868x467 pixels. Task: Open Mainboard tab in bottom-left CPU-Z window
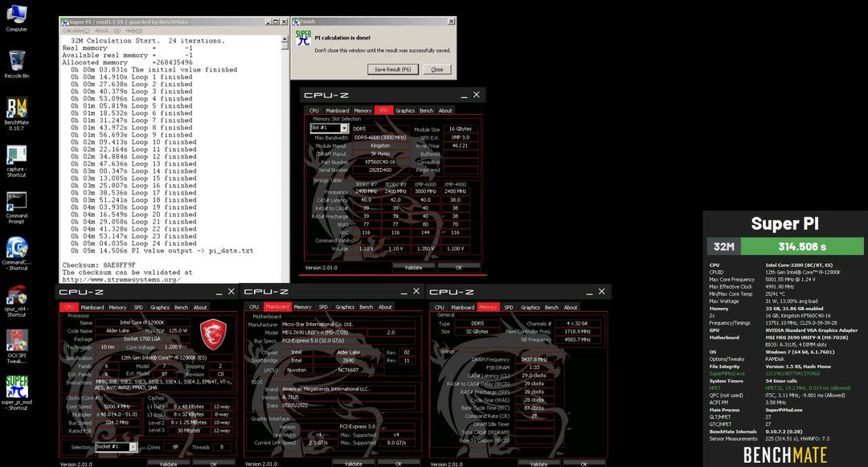(92, 307)
